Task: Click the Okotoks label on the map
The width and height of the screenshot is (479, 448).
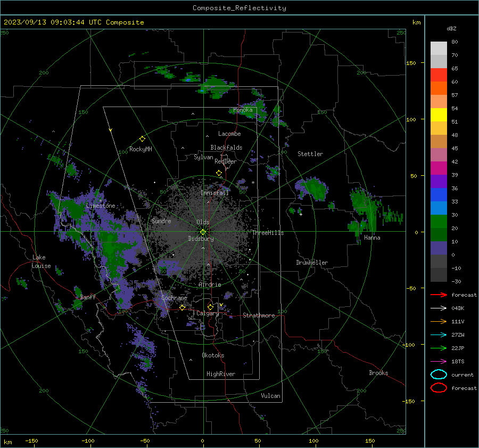Action: click(213, 355)
